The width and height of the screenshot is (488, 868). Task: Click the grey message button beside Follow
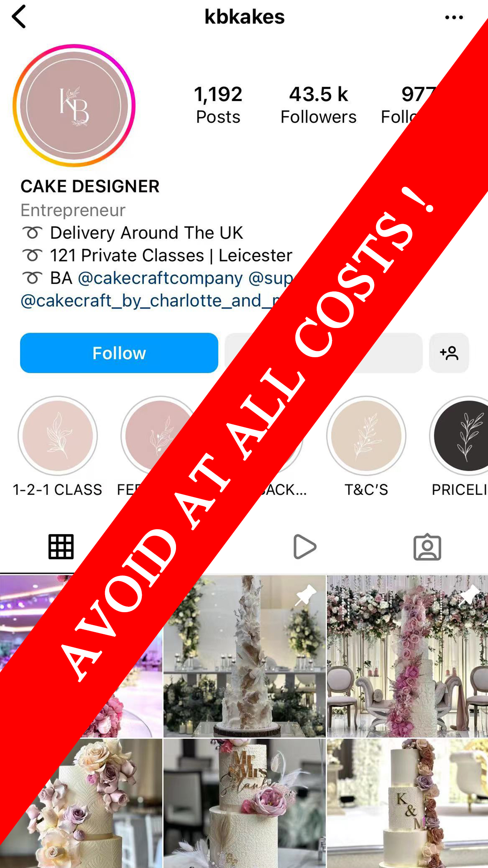click(x=324, y=353)
